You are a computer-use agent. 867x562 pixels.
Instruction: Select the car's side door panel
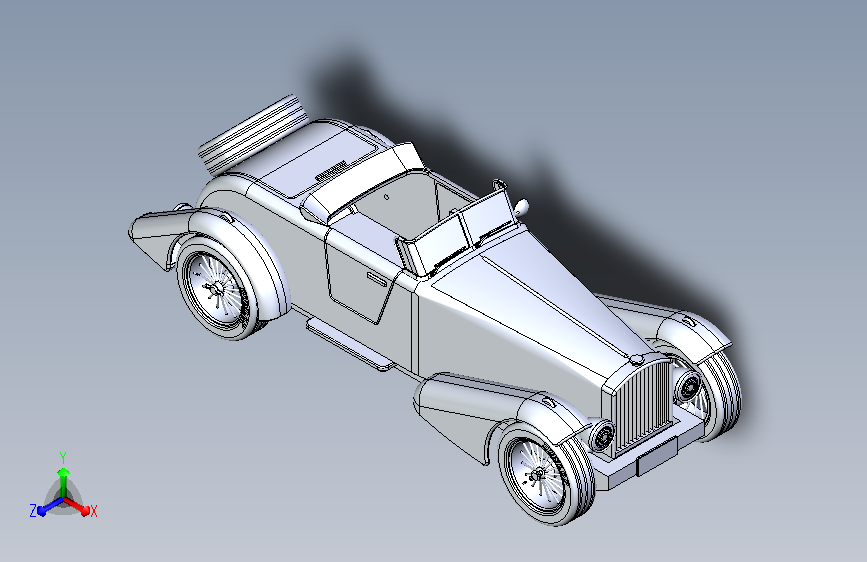(x=361, y=277)
